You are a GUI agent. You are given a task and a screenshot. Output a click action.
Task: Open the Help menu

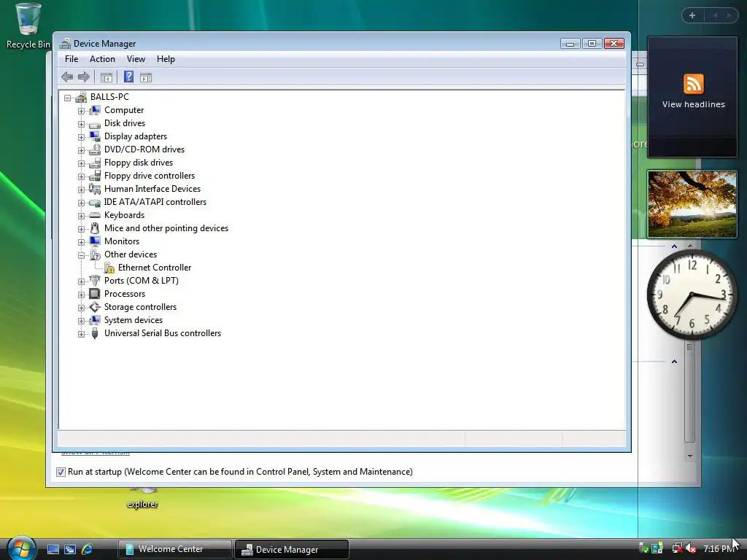coord(166,59)
